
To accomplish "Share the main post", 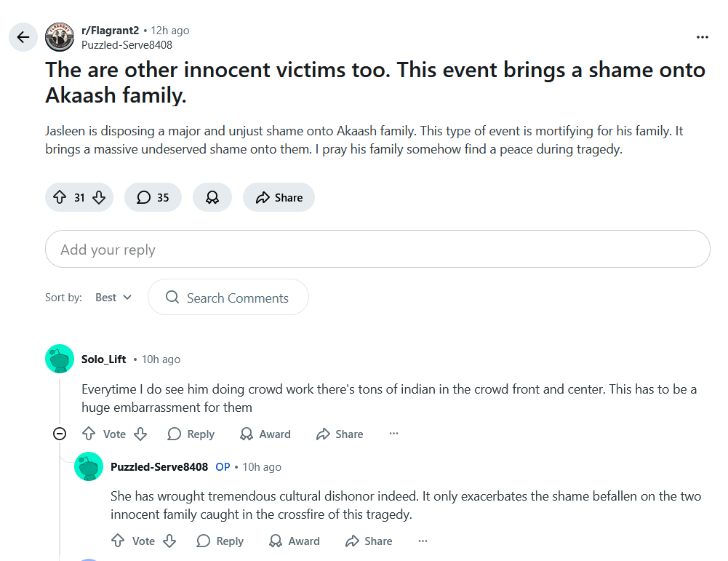I will coord(279,197).
